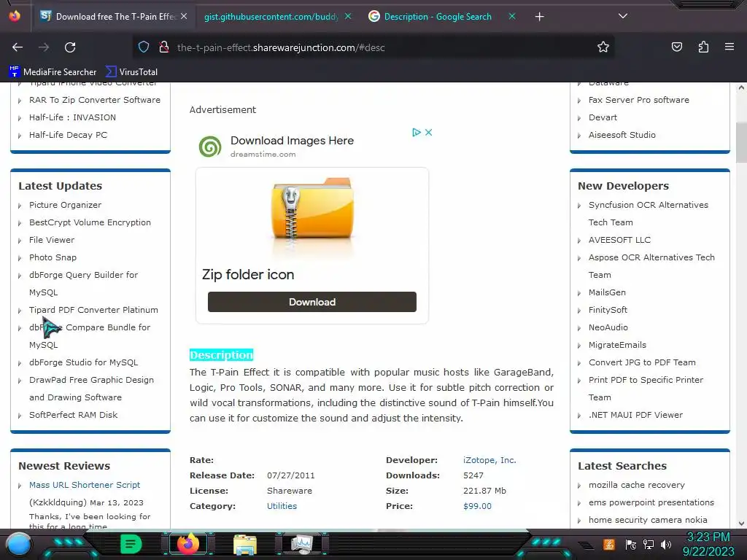Open File Viewer link
Viewport: 747px width, 560px height.
tap(52, 240)
